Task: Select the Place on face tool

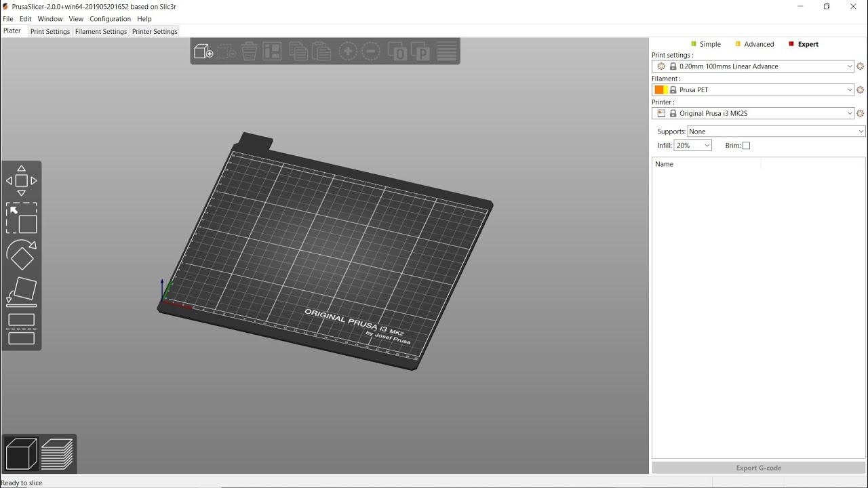Action: (x=21, y=292)
